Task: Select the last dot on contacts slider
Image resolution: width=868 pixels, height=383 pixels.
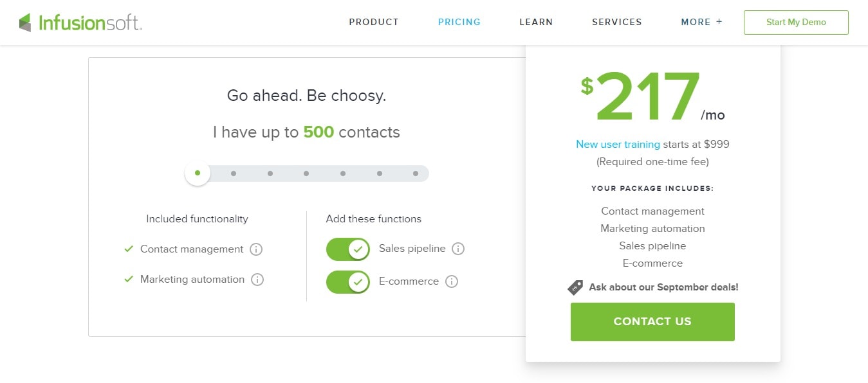Action: pyautogui.click(x=416, y=174)
